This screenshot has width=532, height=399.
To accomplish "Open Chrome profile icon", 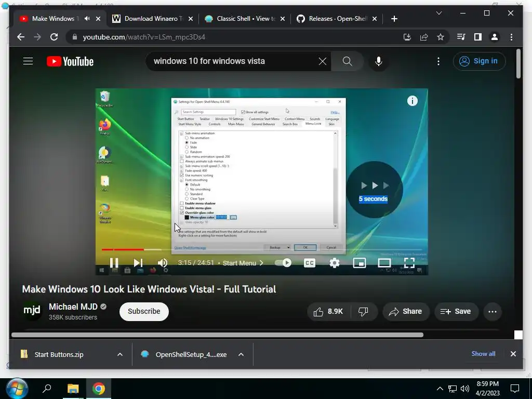I will 495,37.
